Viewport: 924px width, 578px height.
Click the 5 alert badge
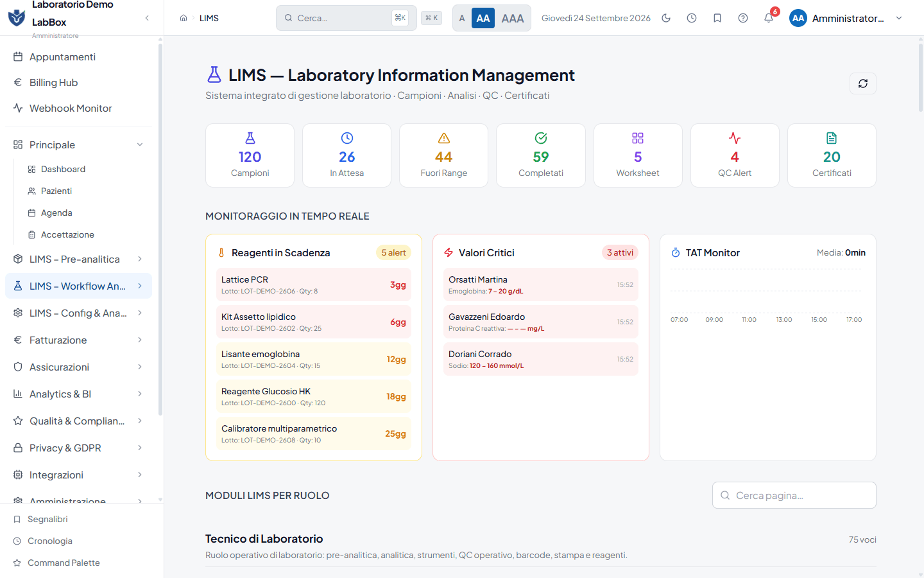pos(393,252)
